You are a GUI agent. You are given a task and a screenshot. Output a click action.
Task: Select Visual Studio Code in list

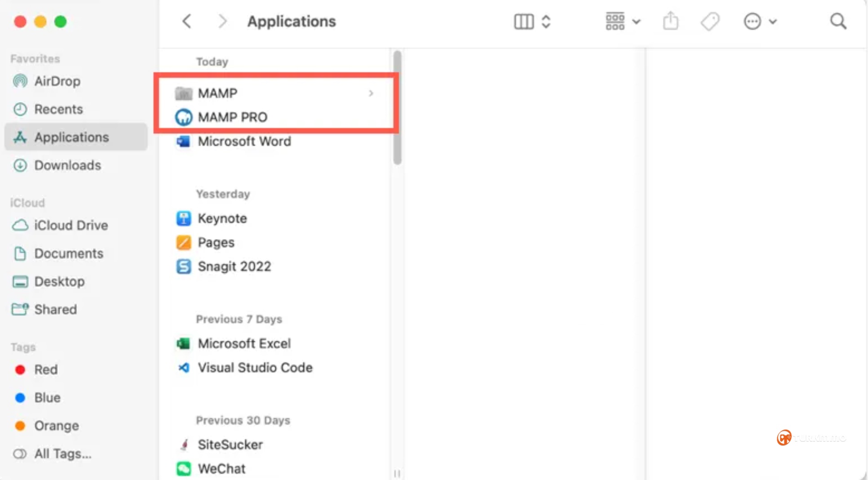pyautogui.click(x=255, y=368)
